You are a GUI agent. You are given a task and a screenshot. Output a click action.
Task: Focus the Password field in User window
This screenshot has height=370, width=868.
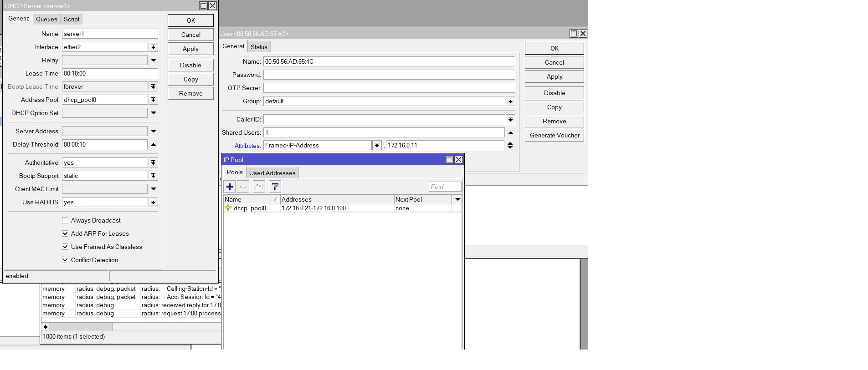tap(389, 75)
